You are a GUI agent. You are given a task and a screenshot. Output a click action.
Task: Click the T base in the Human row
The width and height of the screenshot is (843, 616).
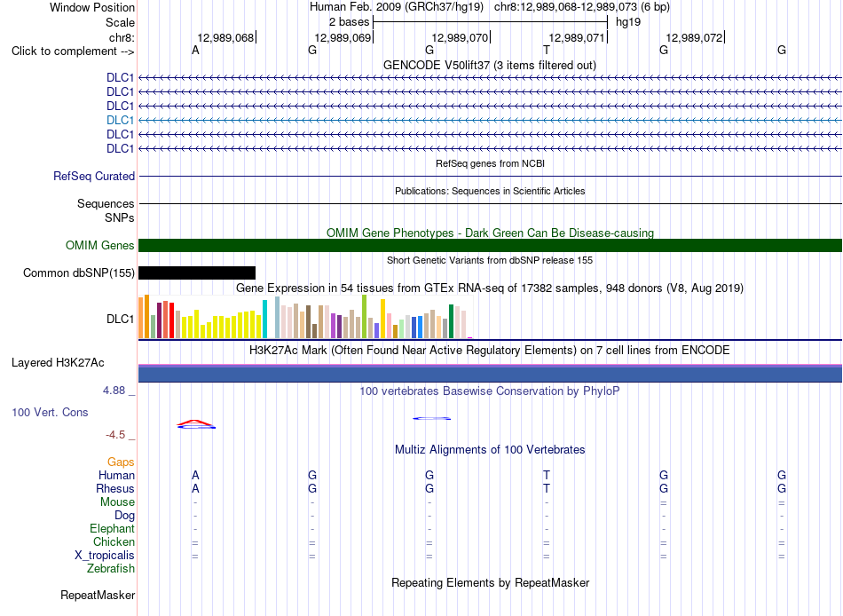[547, 475]
